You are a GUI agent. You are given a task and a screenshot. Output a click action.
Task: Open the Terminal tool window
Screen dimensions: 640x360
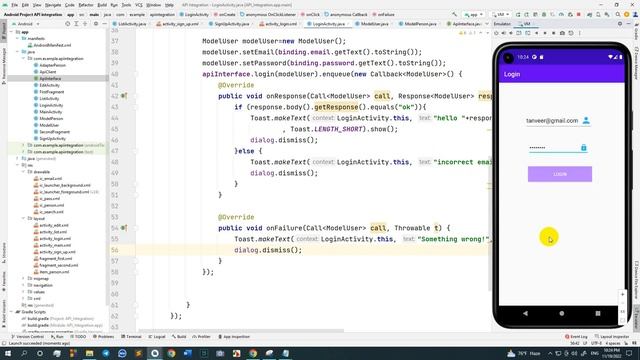click(131, 337)
